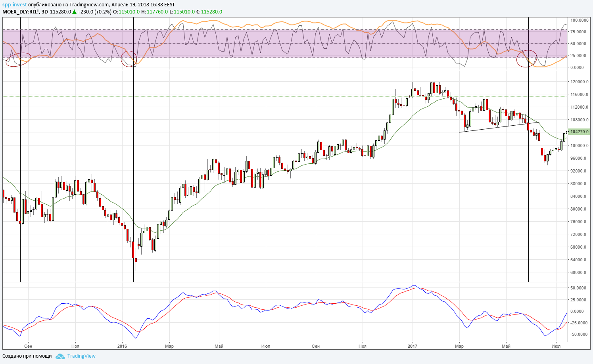Viewport: 593px width, 364px height.
Task: Click the red circle mark near June 2017
Action: tap(527, 58)
